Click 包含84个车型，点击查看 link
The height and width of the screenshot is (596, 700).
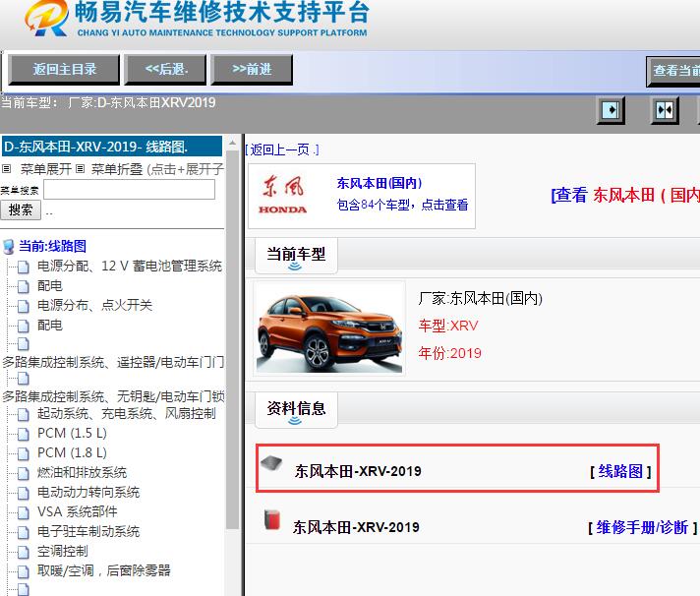click(x=403, y=205)
